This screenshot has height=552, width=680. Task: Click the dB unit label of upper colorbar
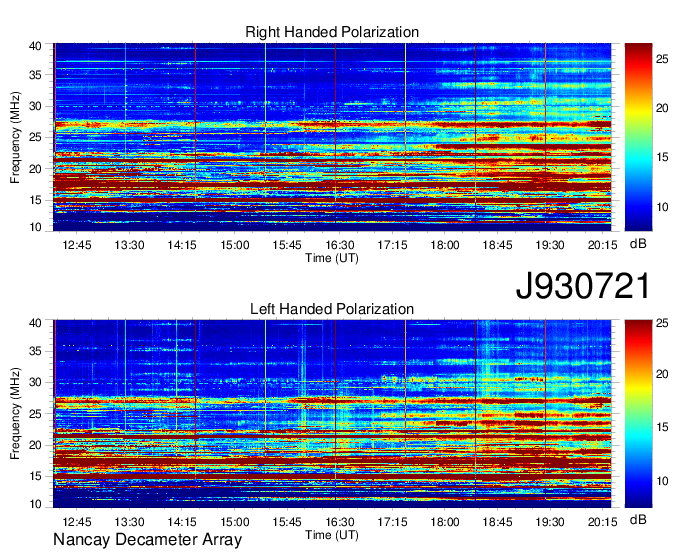coord(638,244)
